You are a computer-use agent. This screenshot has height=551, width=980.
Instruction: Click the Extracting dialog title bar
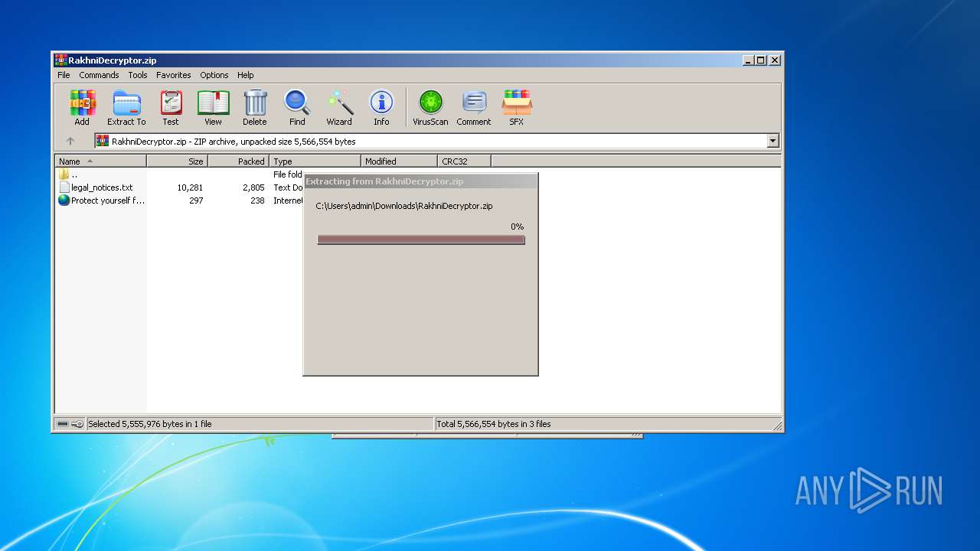pos(420,181)
